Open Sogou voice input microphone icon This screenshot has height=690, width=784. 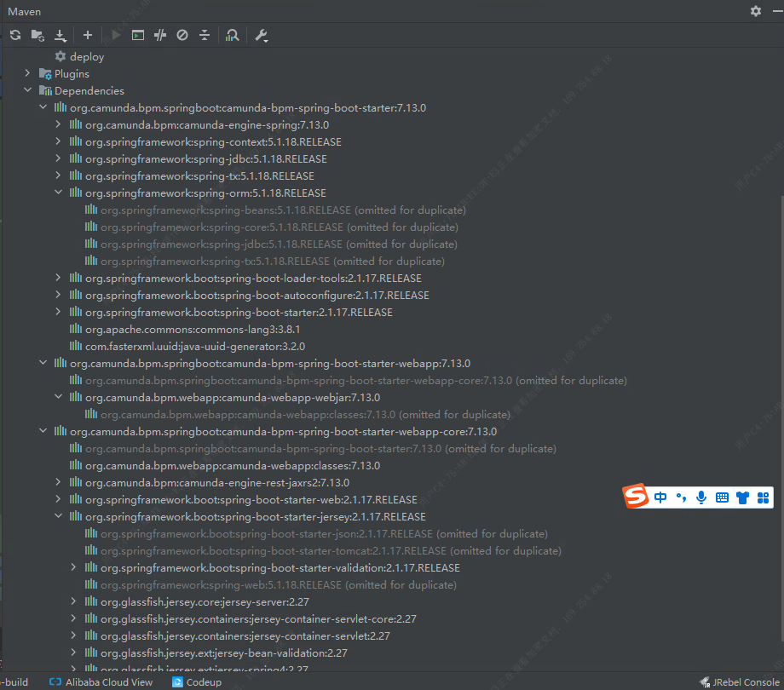700,497
